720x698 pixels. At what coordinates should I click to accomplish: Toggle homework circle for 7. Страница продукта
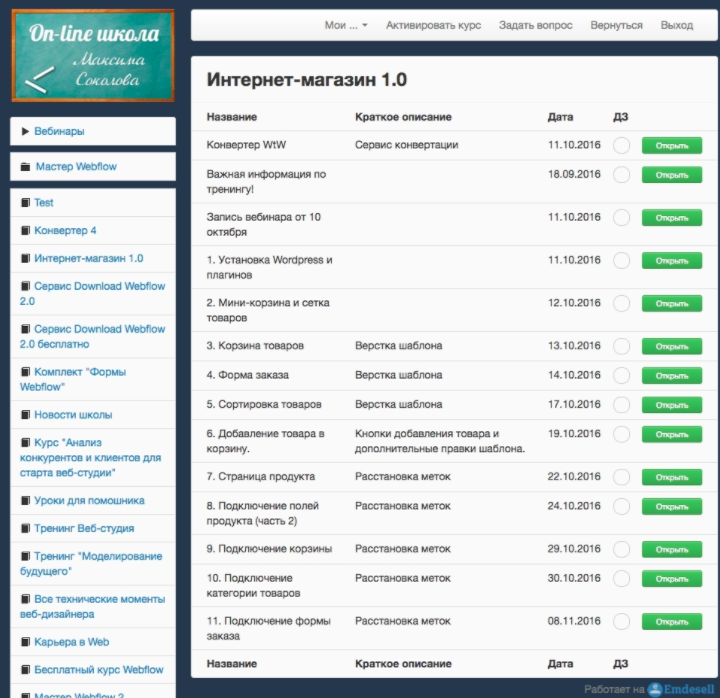(x=621, y=477)
